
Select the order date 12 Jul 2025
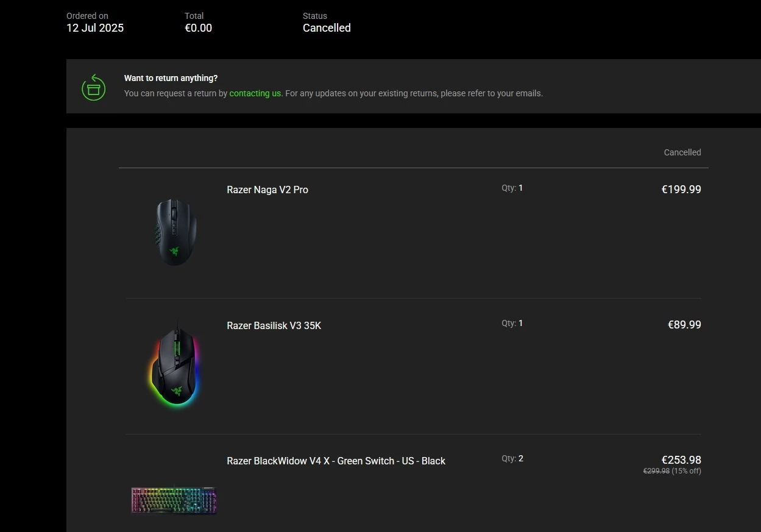(x=95, y=28)
